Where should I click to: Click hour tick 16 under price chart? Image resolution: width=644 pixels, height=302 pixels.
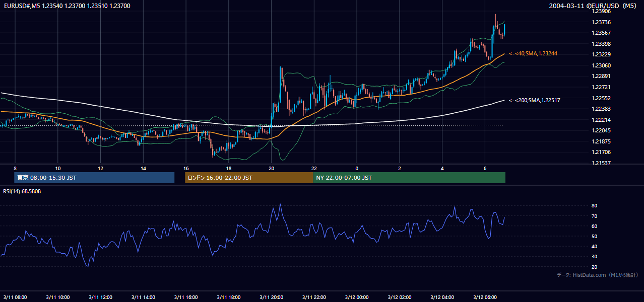(x=186, y=168)
